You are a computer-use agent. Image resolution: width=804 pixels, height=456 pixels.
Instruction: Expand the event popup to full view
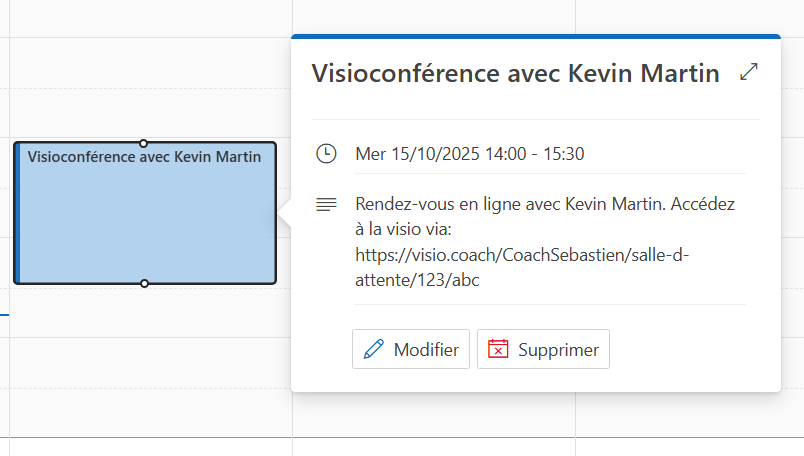coord(748,73)
